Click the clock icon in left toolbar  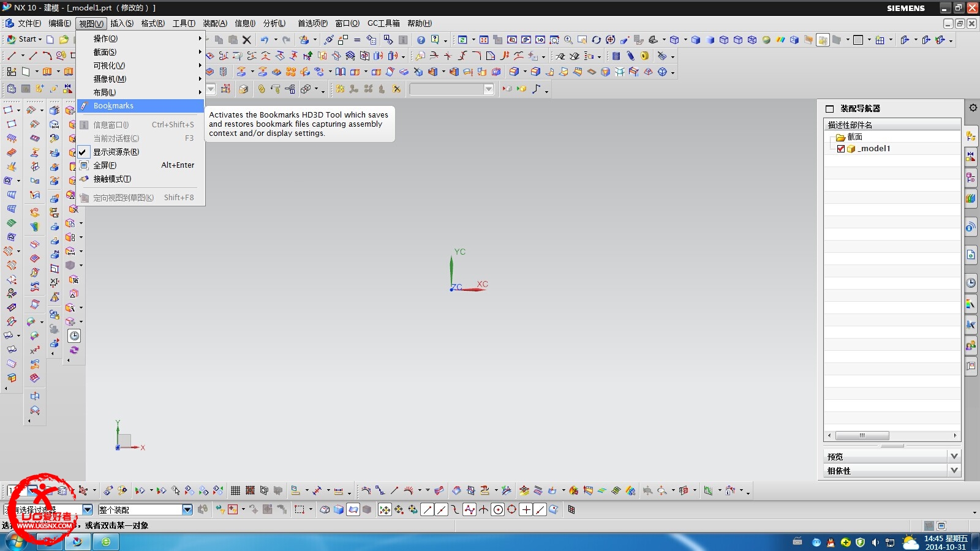(x=74, y=335)
